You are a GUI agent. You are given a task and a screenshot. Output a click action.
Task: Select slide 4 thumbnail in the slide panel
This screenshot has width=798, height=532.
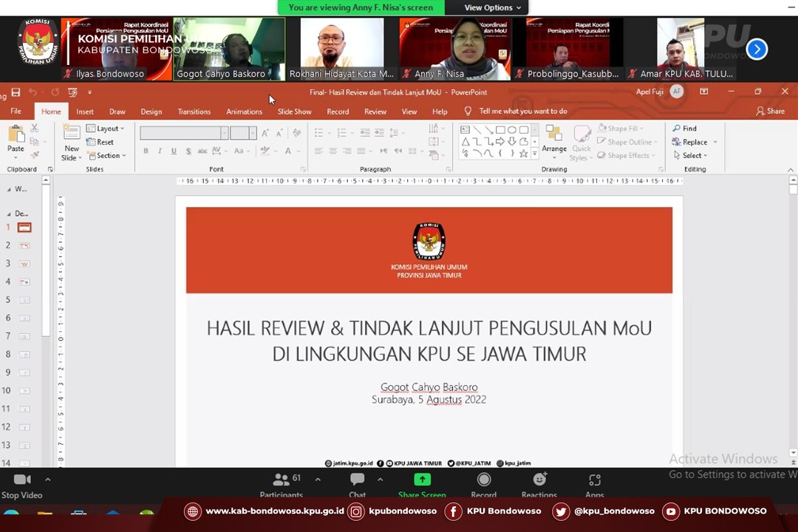pos(24,282)
